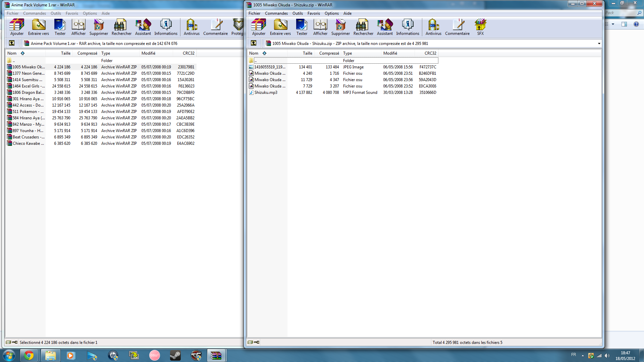Open Commandes menu in Anime Pack window
The image size is (644, 362).
coord(35,13)
